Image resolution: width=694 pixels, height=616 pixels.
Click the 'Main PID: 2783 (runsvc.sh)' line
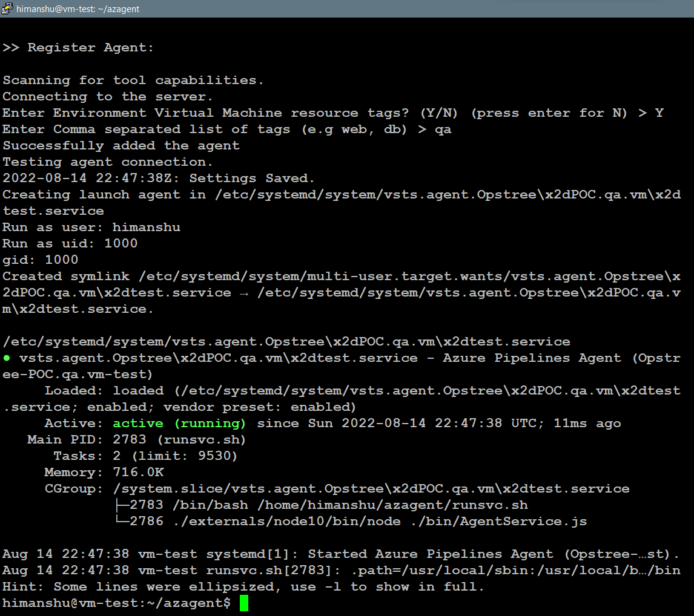point(136,439)
